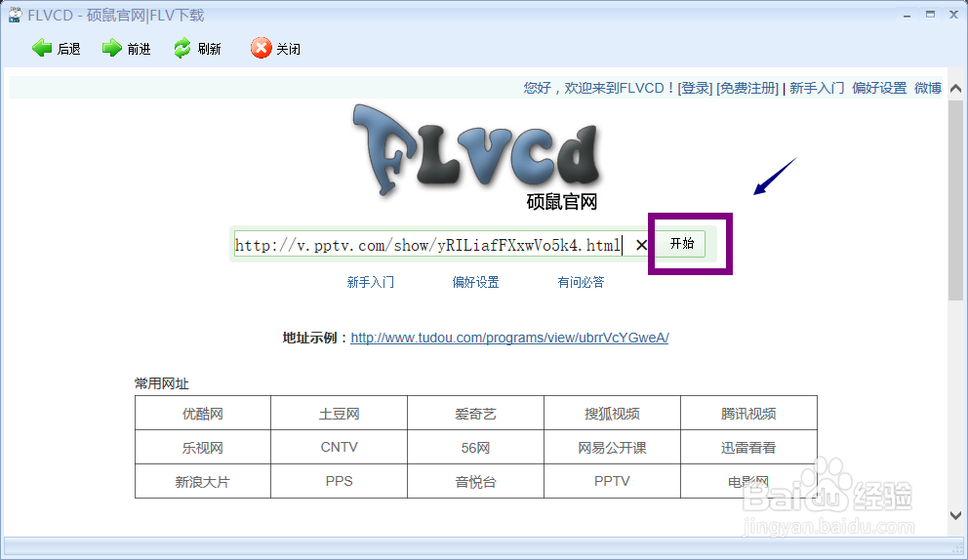Image resolution: width=968 pixels, height=560 pixels.
Task: Click the vertical scrollbar thumb
Action: click(955, 201)
